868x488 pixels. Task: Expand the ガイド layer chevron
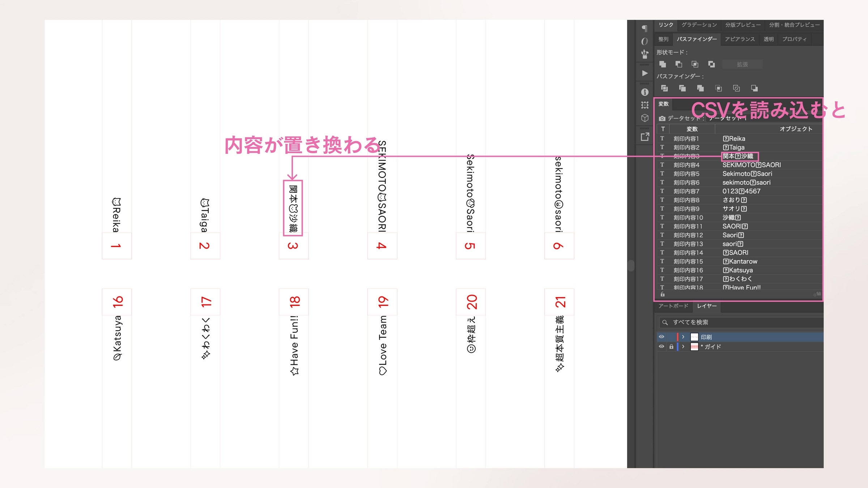point(683,347)
